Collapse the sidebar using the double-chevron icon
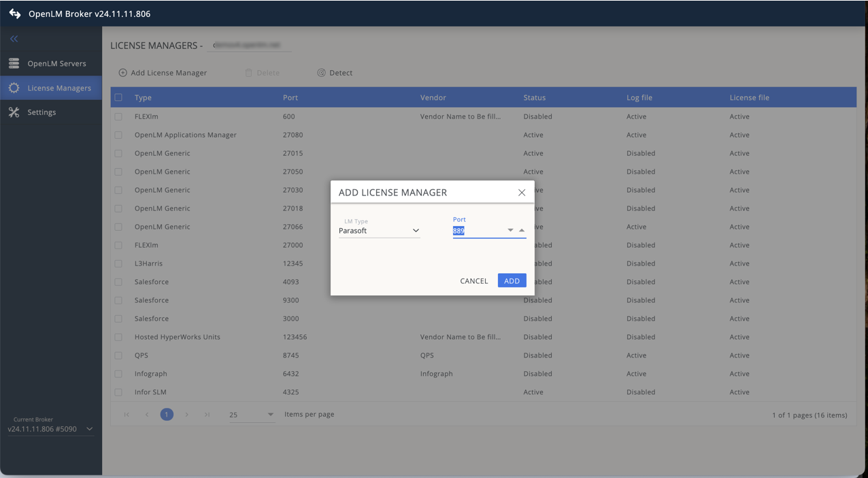Image resolution: width=868 pixels, height=478 pixels. tap(14, 39)
